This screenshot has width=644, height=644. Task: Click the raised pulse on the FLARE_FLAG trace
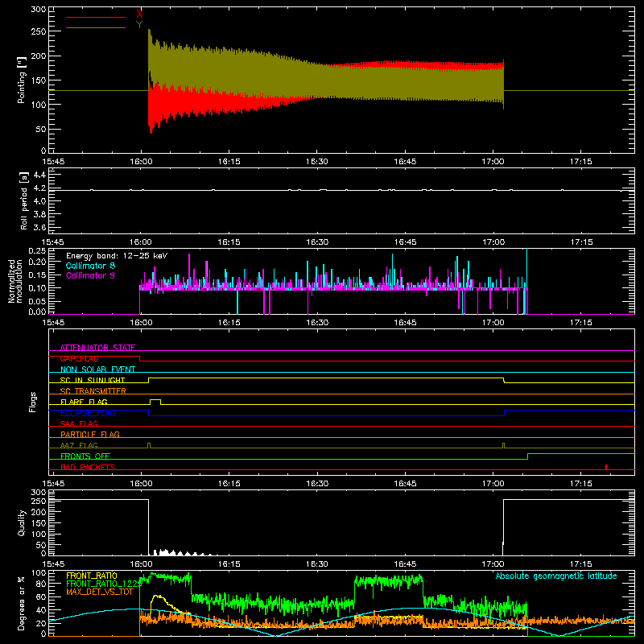(x=155, y=402)
